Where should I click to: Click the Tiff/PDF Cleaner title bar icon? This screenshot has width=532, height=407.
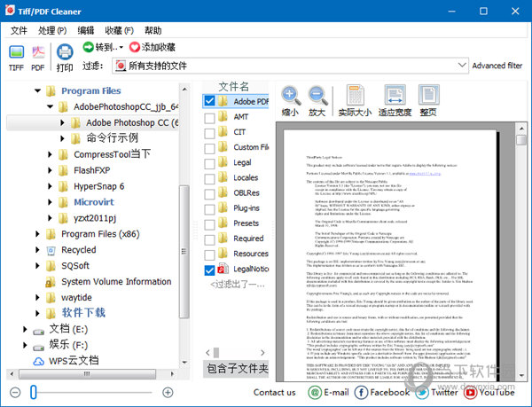10,10
